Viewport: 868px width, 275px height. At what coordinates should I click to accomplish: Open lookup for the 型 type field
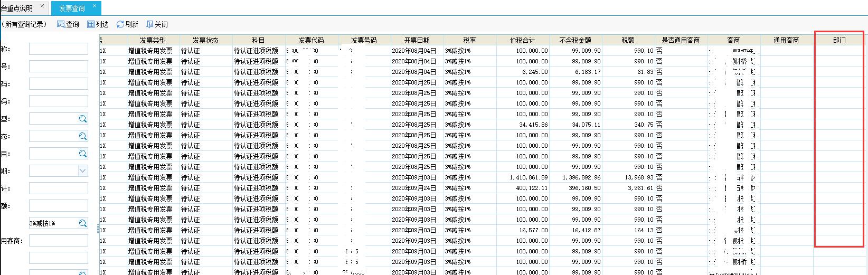click(x=83, y=119)
